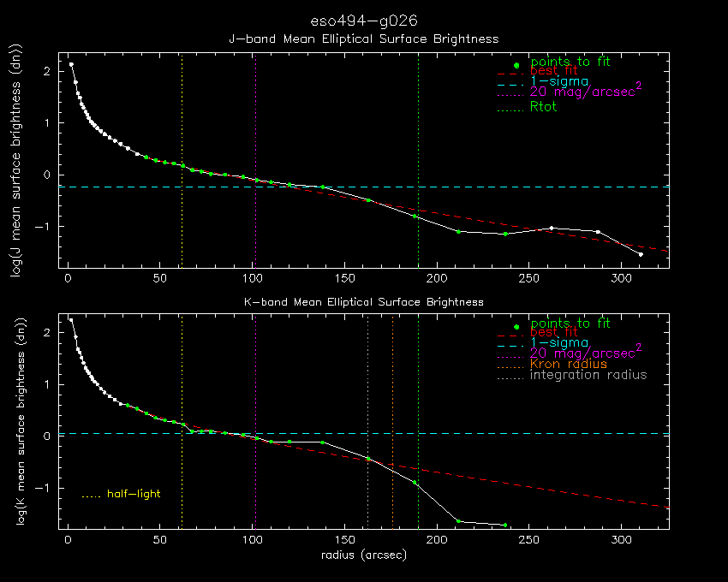Click the K-band y-axis label text
The height and width of the screenshot is (582, 728).
(21, 421)
